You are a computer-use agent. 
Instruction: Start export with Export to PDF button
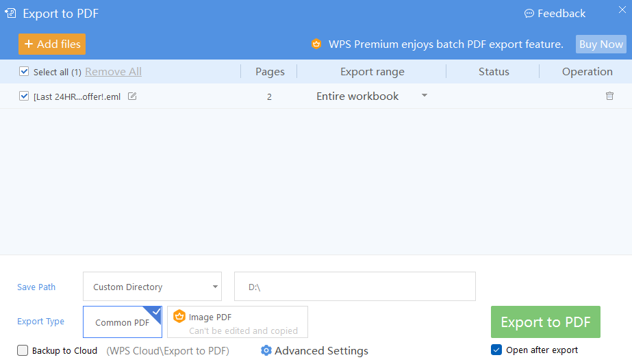[545, 322]
